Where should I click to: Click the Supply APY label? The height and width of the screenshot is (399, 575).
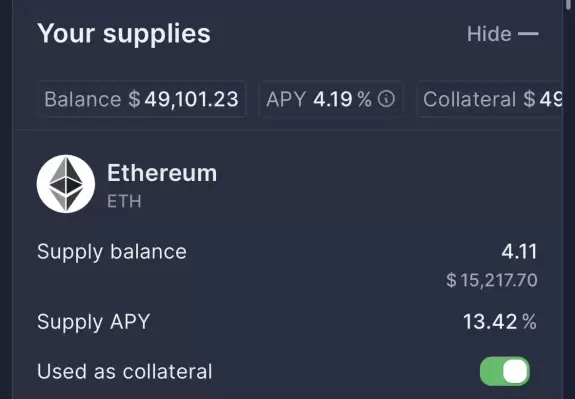click(94, 322)
